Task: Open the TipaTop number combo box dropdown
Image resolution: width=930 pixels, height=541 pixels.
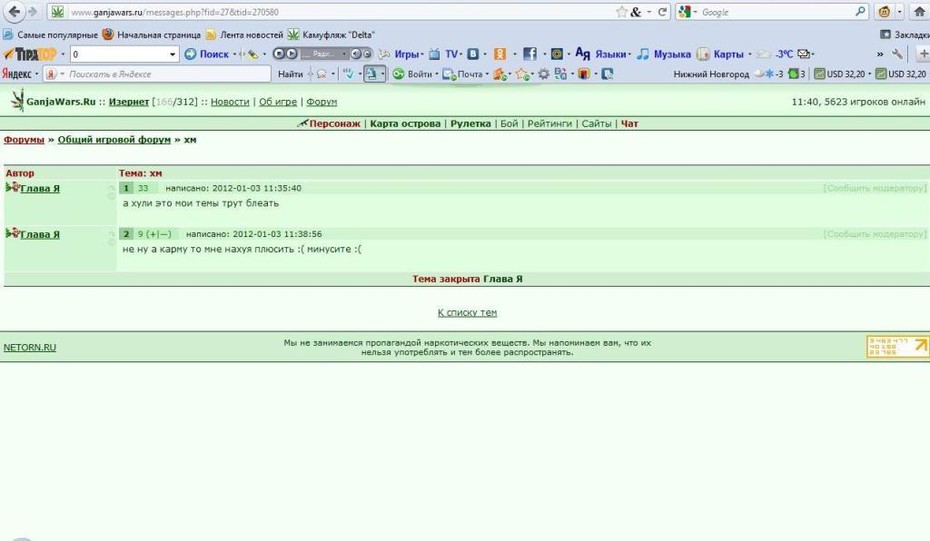Action: click(x=172, y=55)
